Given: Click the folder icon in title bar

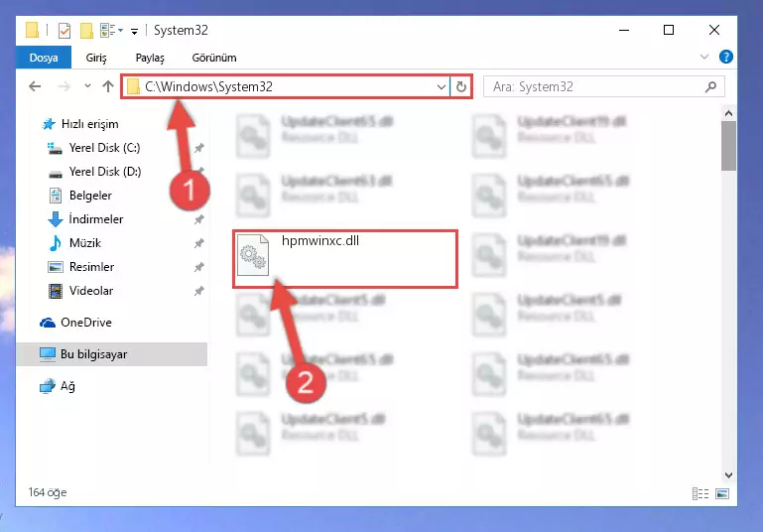Looking at the screenshot, I should [x=32, y=30].
